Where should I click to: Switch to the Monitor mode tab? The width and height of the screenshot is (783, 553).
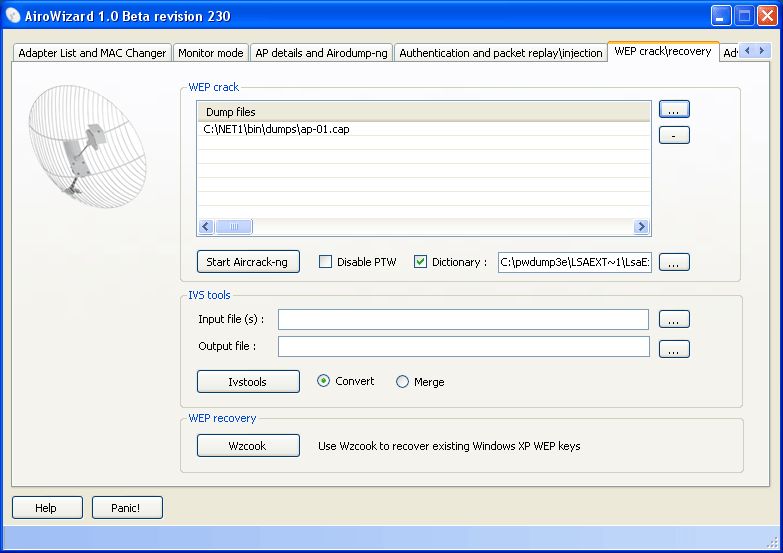pos(211,53)
